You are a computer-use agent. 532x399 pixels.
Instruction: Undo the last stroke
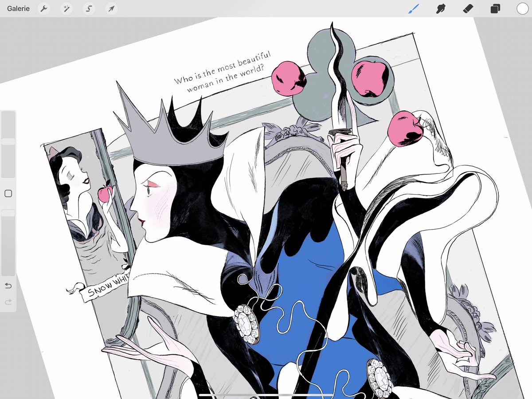tap(8, 286)
